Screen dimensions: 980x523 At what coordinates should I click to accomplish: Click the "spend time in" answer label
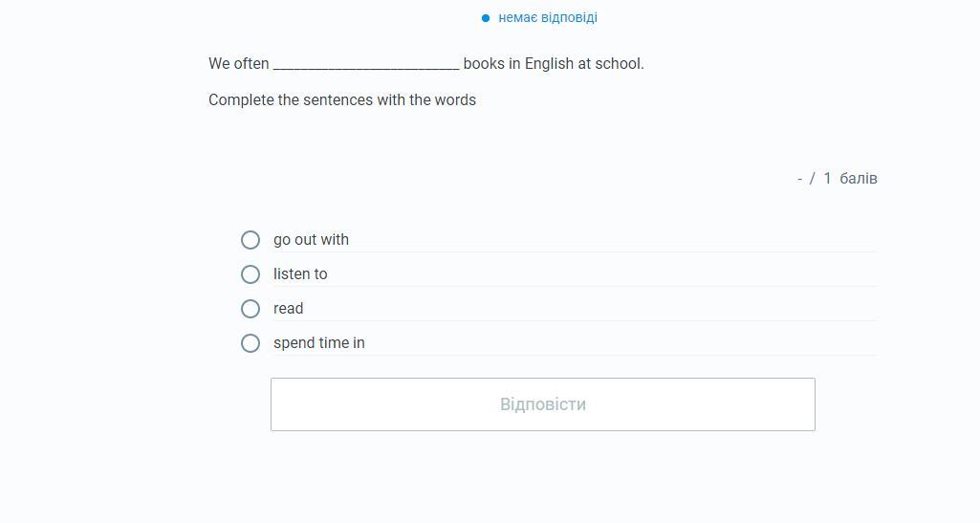pyautogui.click(x=318, y=343)
